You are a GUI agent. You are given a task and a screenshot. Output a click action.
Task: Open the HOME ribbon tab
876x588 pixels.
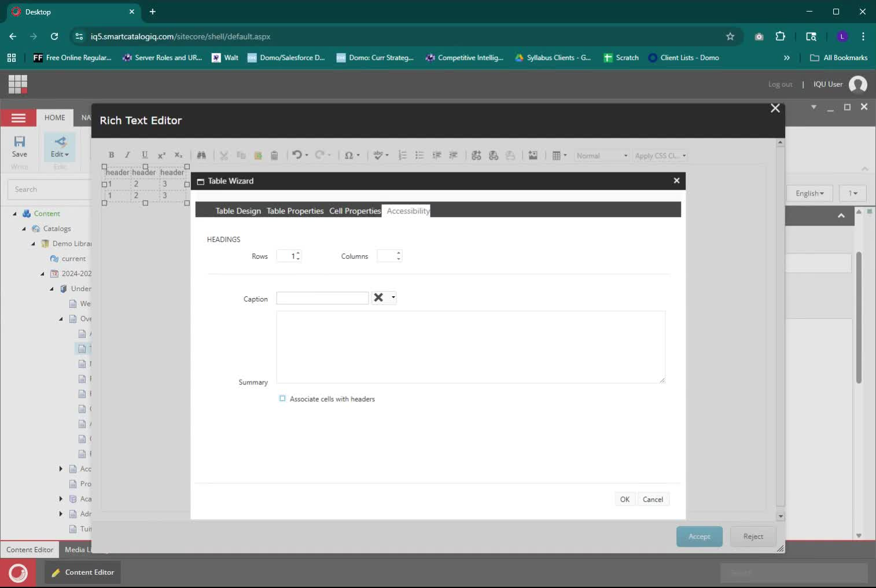point(55,117)
